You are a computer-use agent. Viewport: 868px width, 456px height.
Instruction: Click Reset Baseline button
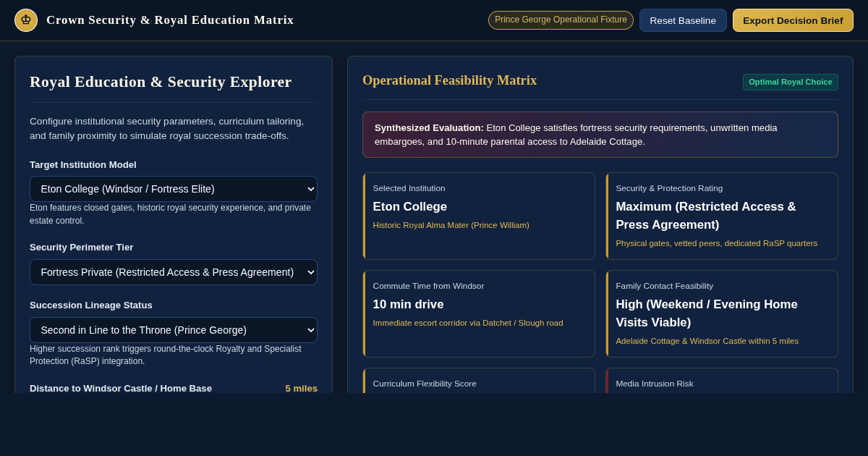683,20
